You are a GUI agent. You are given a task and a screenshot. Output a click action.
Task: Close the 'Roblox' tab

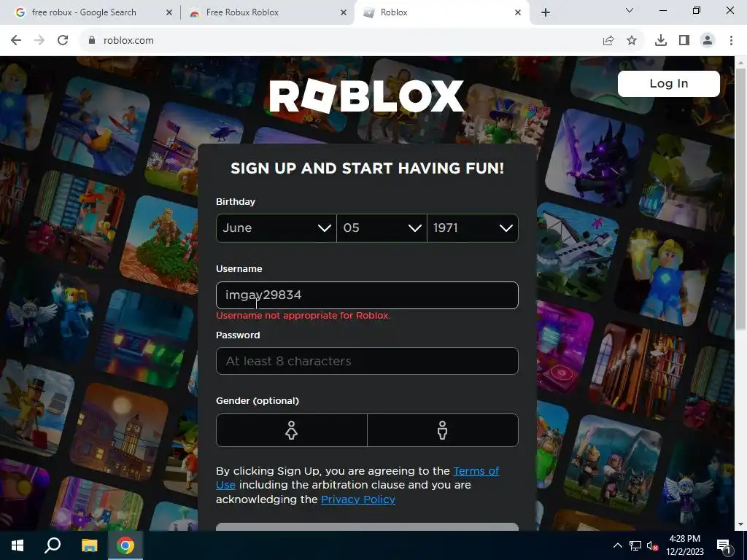(x=518, y=12)
